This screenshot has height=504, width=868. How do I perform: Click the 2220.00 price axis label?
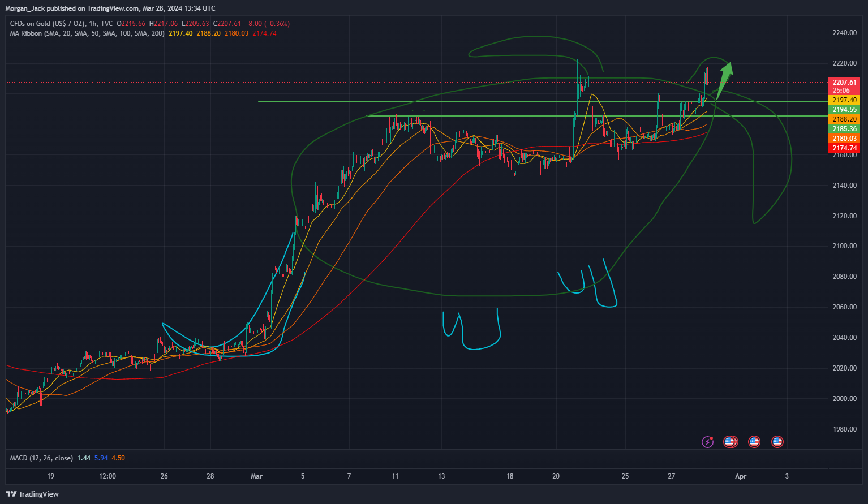point(844,63)
